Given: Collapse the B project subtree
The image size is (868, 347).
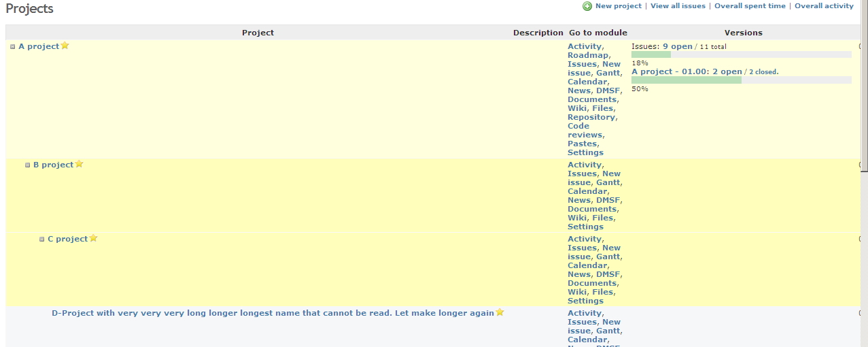Looking at the screenshot, I should pos(28,165).
